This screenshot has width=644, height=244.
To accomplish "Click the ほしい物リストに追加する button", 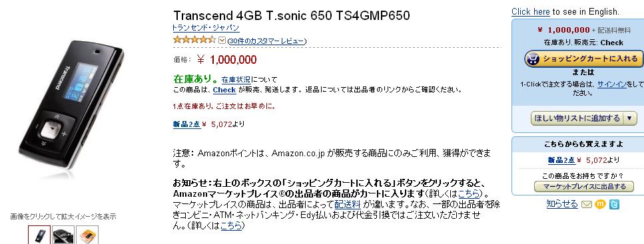I will [x=577, y=118].
